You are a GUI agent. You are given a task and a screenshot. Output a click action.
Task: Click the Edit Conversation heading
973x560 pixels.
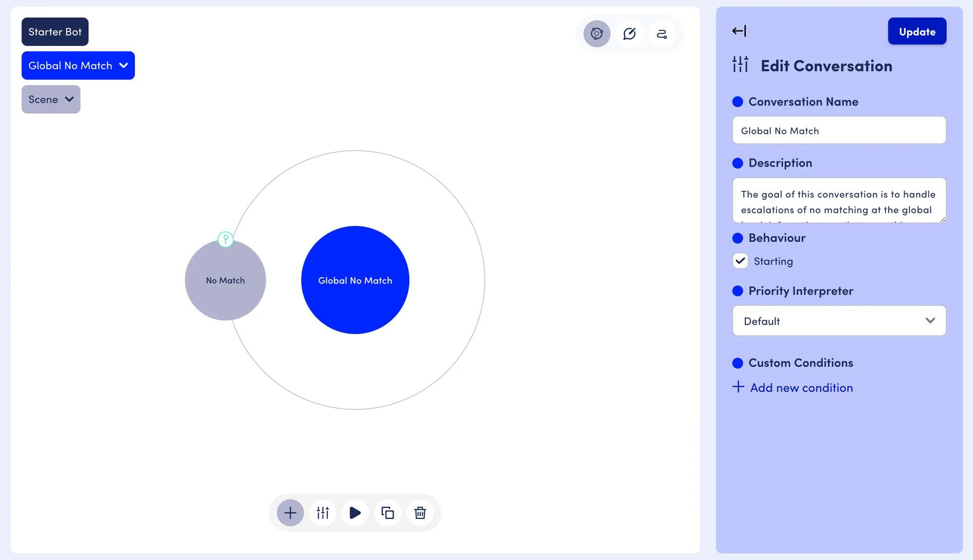827,66
